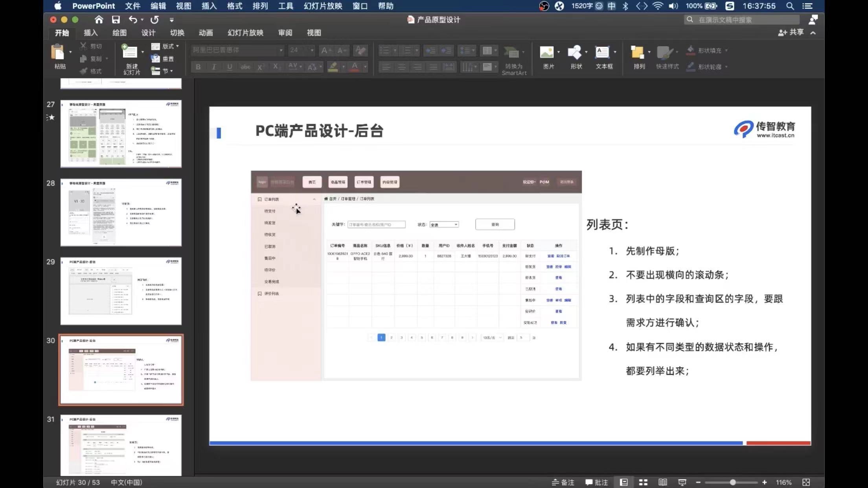
Task: Switch to slide sorter view icon
Action: (643, 482)
